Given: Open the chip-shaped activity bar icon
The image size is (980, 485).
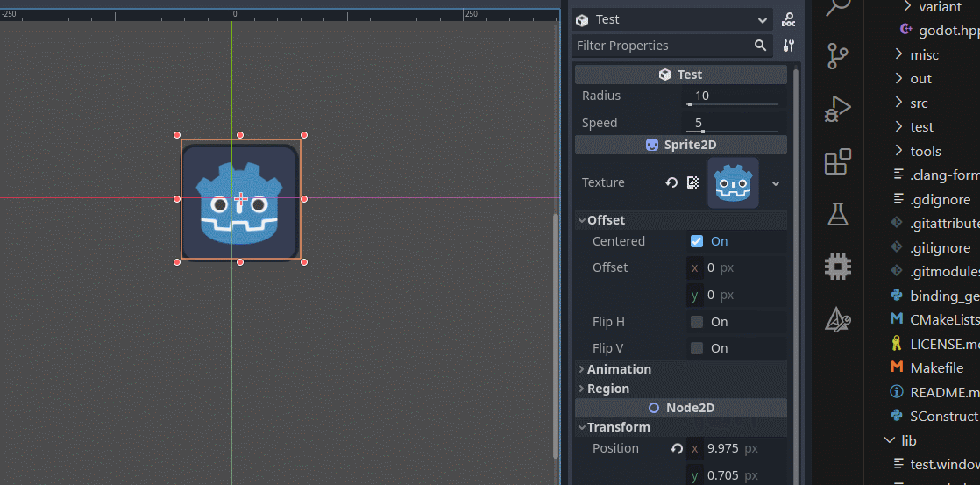Looking at the screenshot, I should click(x=838, y=267).
